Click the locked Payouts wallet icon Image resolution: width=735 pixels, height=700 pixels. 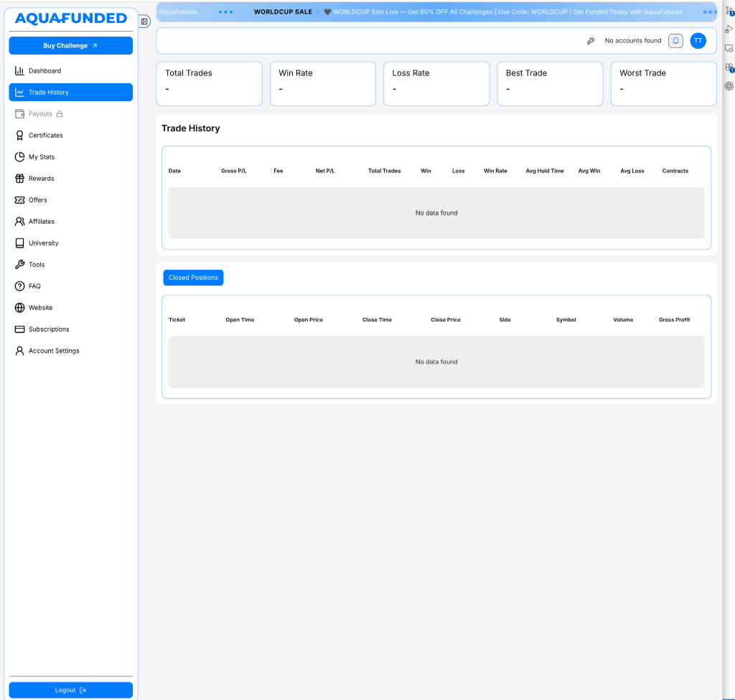coord(19,114)
